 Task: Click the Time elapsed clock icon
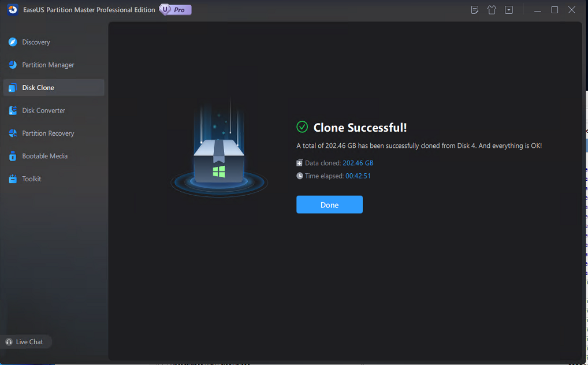(300, 176)
